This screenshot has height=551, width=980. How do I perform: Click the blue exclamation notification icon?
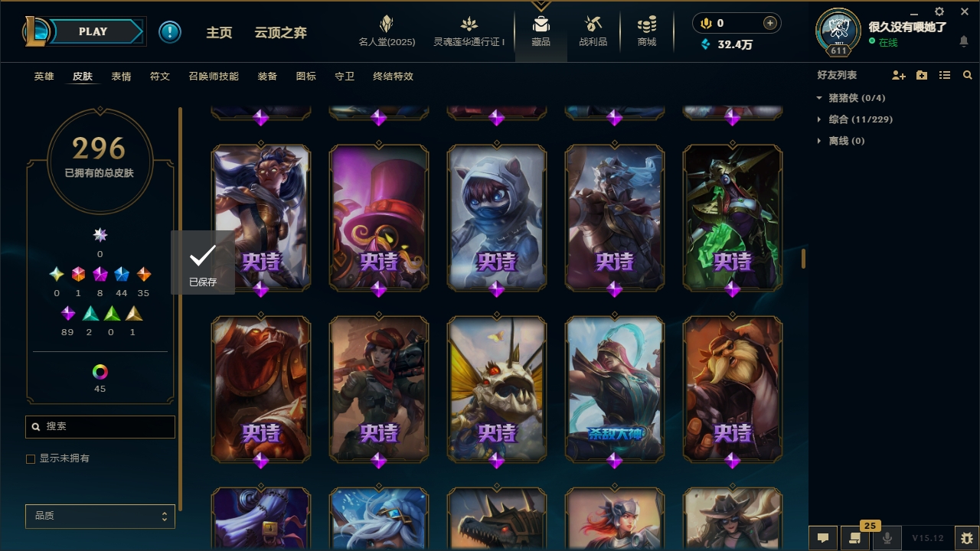tap(170, 32)
